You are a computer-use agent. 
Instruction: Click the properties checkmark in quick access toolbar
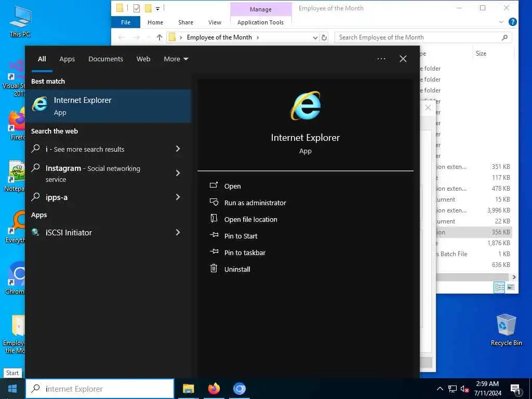[x=137, y=8]
